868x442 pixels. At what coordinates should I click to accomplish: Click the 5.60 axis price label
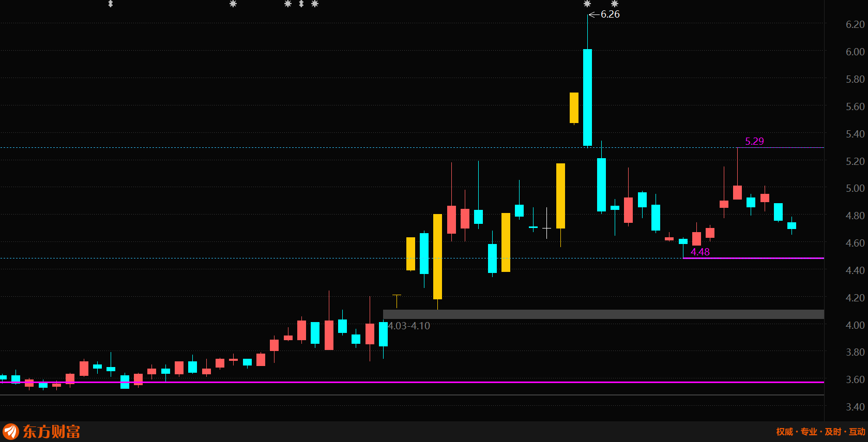click(x=855, y=106)
